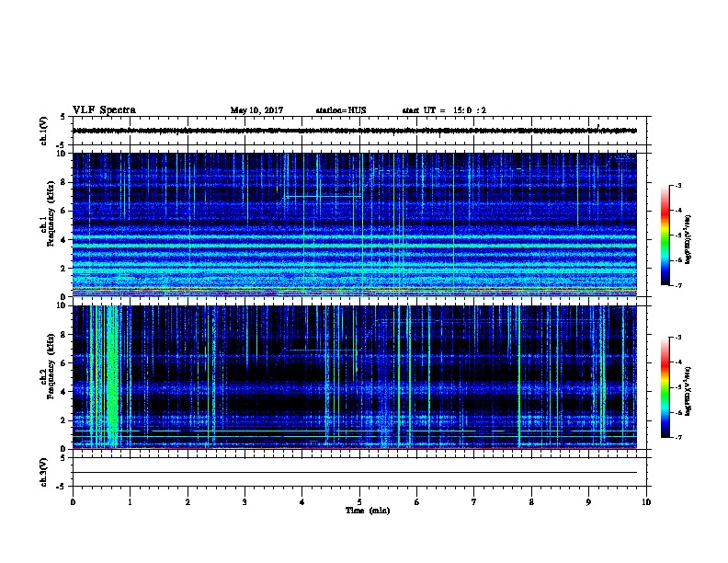Screen dimensions: 728x563
Task: Click the "-3" tick on ch.1 colorbar
Action: tap(677, 185)
